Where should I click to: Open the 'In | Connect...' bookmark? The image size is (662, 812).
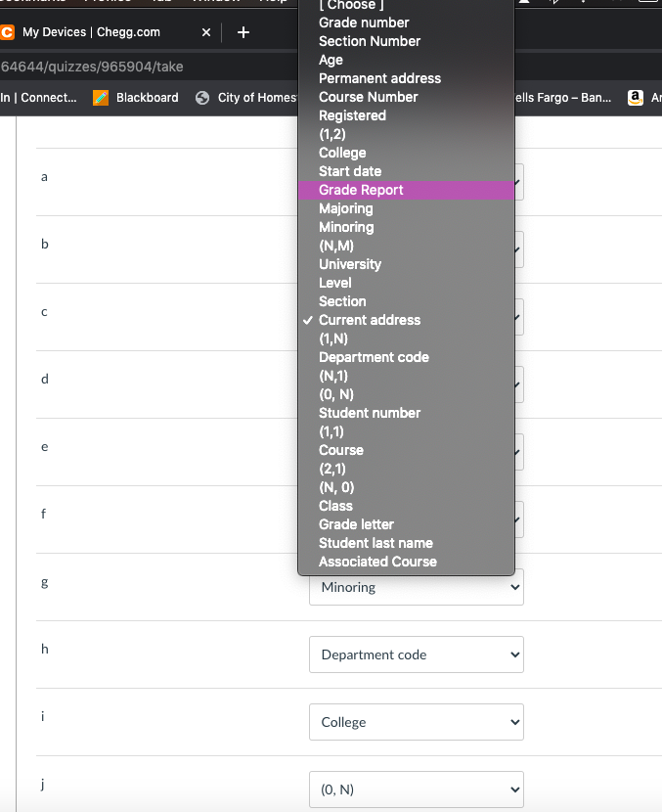pos(38,98)
